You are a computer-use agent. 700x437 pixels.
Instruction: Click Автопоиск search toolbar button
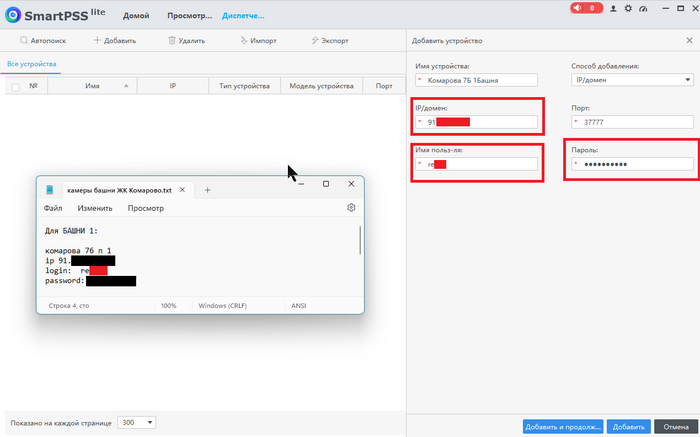click(42, 40)
